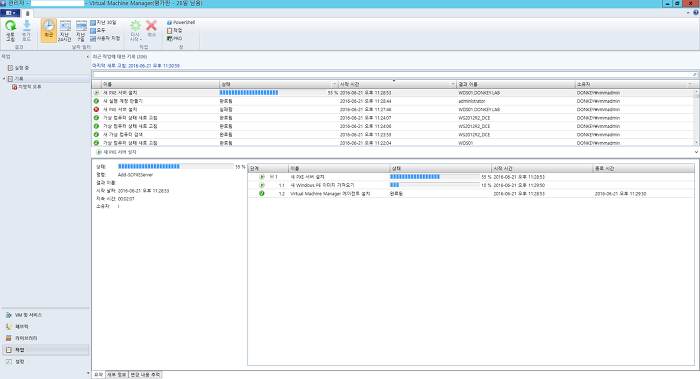
Task: Click the green Restart job gear icon
Action: 135,26
